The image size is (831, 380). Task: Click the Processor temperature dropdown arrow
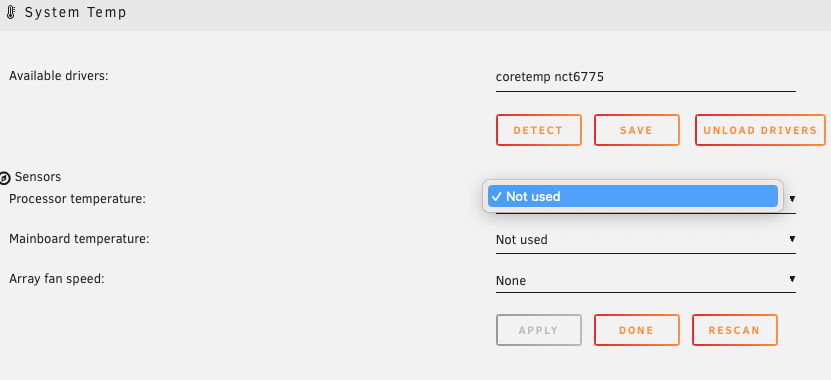(x=792, y=199)
